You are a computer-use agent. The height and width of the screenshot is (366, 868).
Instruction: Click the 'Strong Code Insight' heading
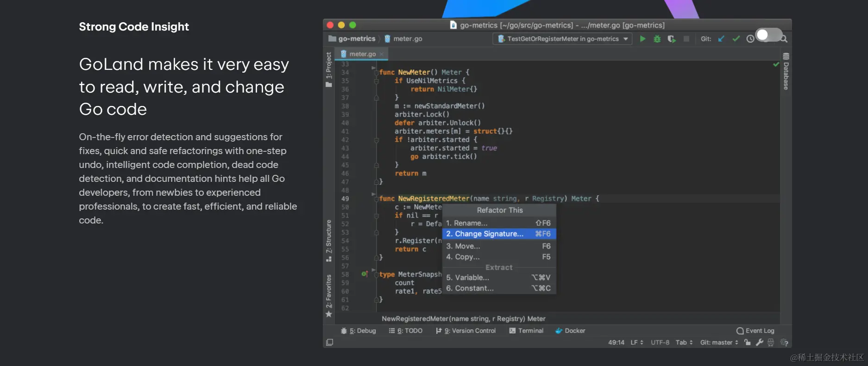pyautogui.click(x=134, y=27)
